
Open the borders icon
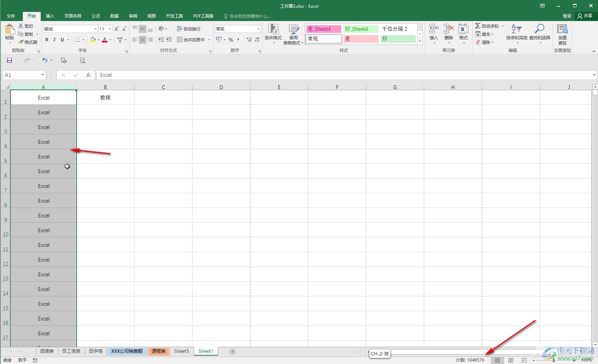pyautogui.click(x=78, y=40)
